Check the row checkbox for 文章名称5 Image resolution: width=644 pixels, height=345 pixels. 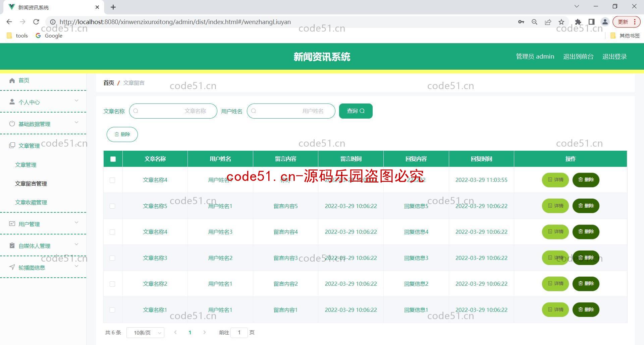112,206
